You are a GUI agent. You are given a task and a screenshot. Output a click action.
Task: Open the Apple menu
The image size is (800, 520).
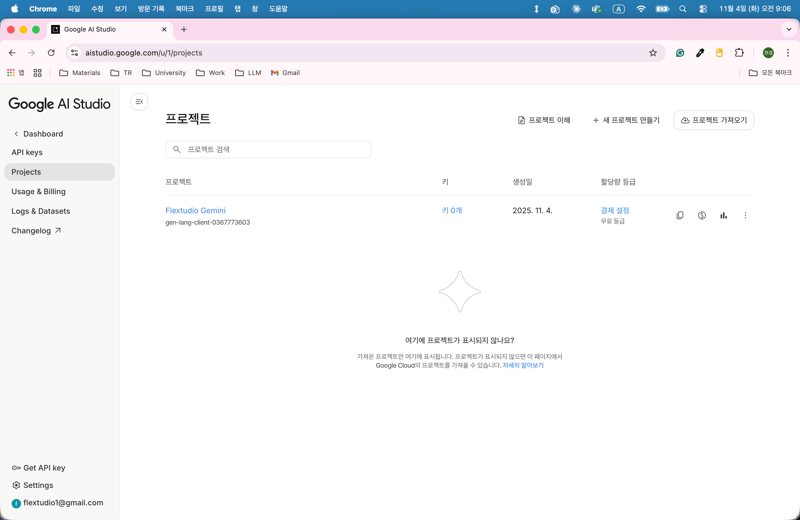[14, 9]
